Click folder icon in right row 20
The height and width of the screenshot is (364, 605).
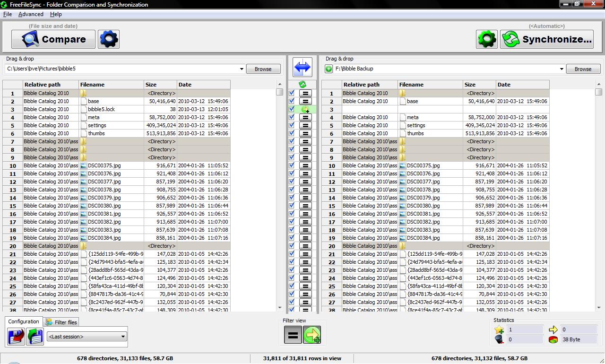pos(402,246)
